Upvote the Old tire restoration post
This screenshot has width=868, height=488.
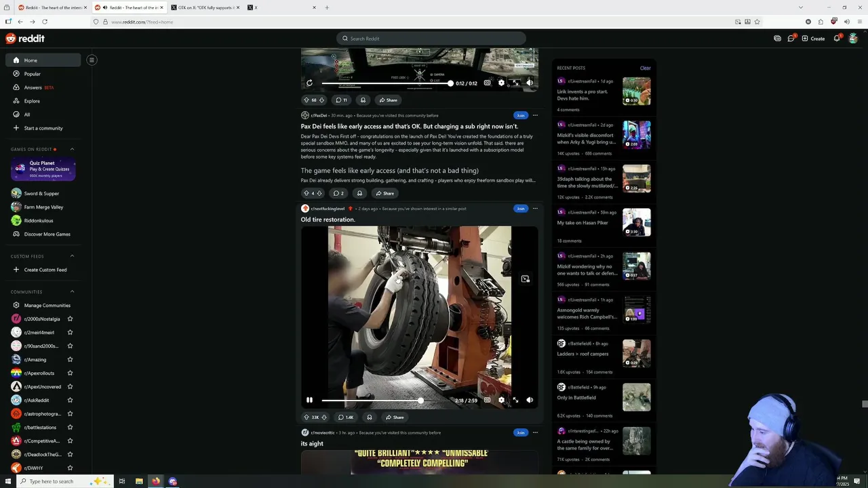click(307, 418)
